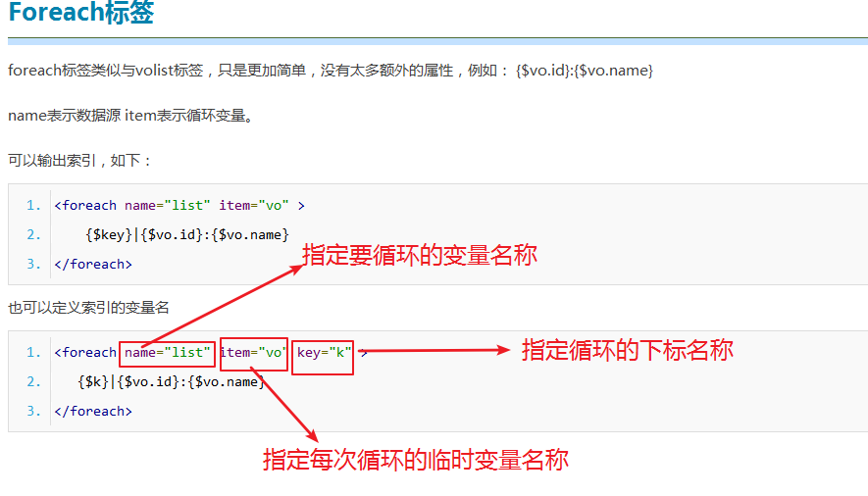Click the red-boxed item="vo" attribute
The width and height of the screenshot is (868, 496).
pyautogui.click(x=254, y=352)
